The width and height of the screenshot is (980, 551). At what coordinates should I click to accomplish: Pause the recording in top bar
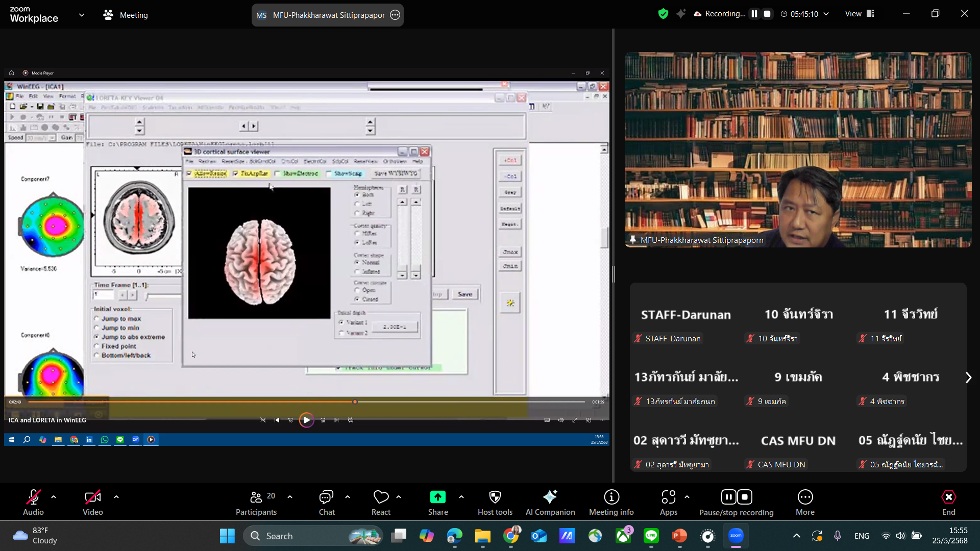754,14
